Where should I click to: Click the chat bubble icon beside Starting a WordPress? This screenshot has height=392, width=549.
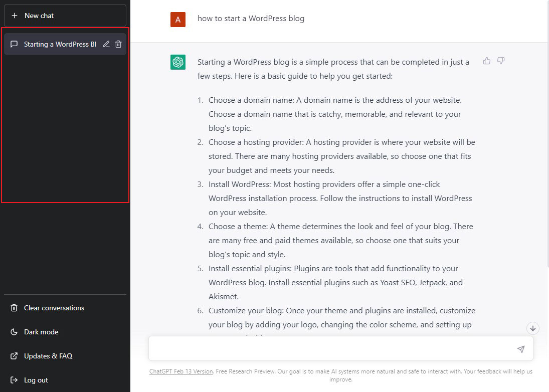[14, 44]
